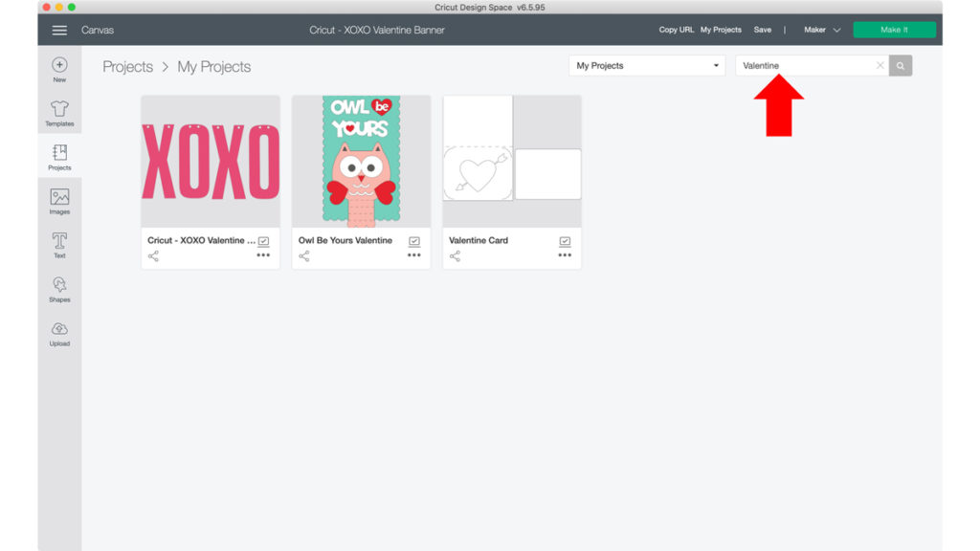Open the XOXO banner project thumbnail

pos(211,161)
